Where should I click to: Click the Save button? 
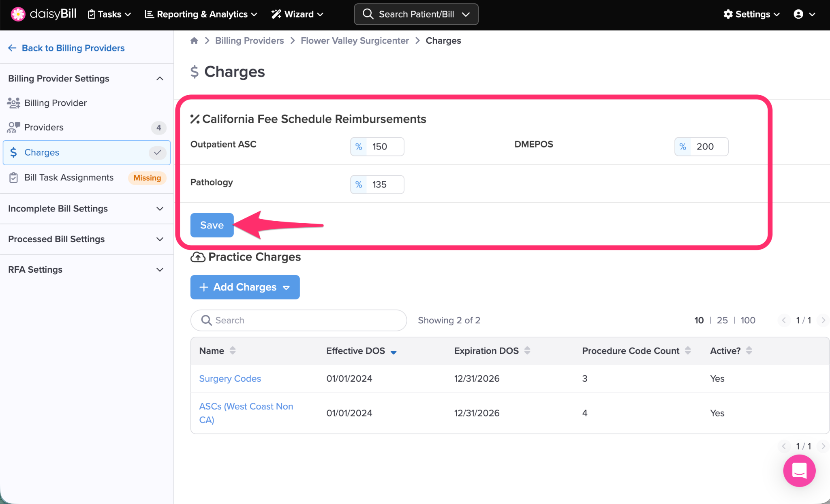pos(212,225)
